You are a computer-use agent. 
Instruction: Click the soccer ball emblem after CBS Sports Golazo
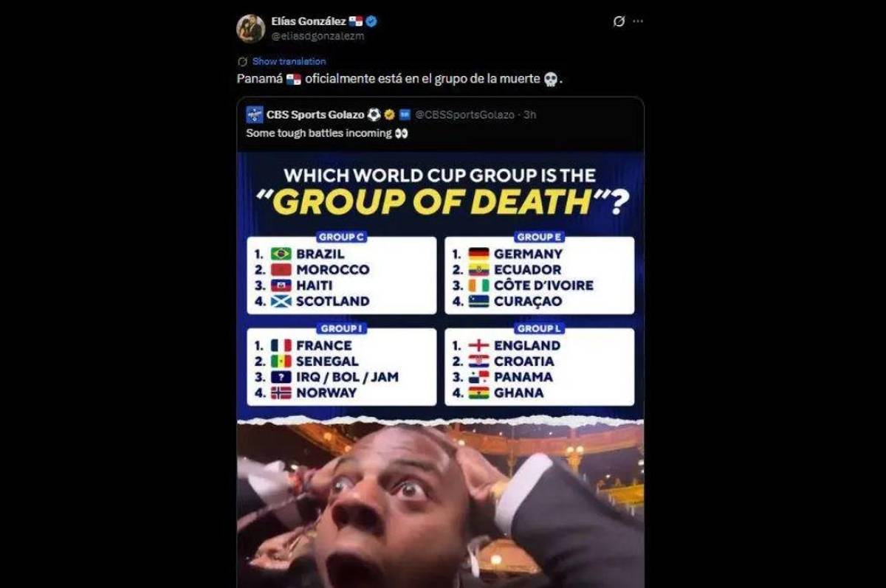[375, 114]
